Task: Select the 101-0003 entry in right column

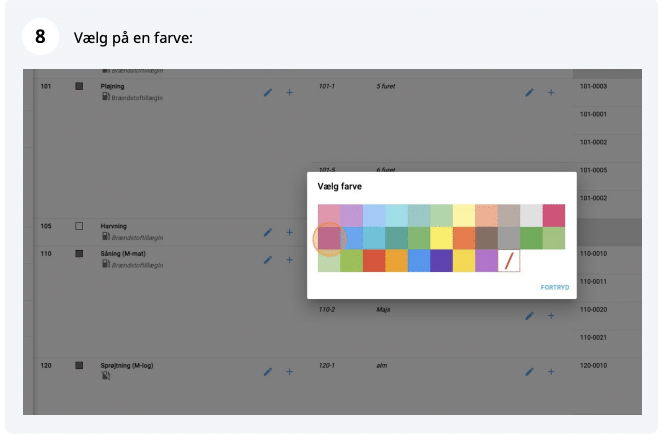Action: 594,87
